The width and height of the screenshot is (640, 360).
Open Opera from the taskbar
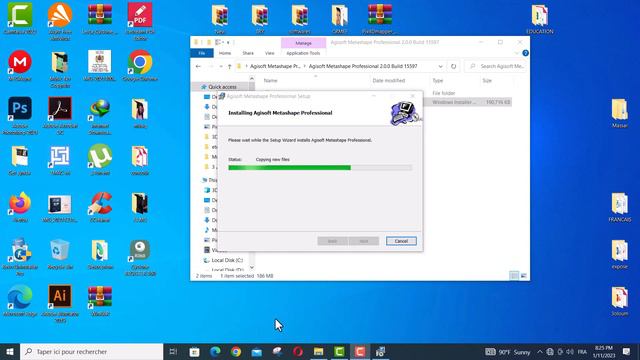point(298,351)
